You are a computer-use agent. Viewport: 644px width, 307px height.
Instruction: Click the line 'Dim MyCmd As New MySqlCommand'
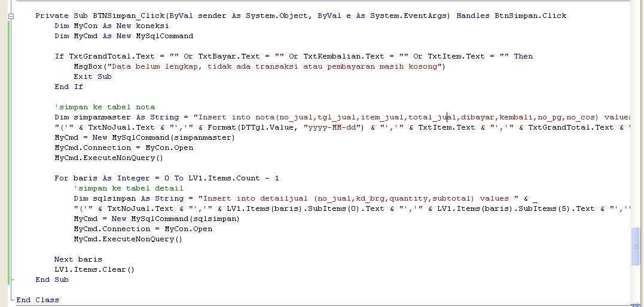coord(124,36)
